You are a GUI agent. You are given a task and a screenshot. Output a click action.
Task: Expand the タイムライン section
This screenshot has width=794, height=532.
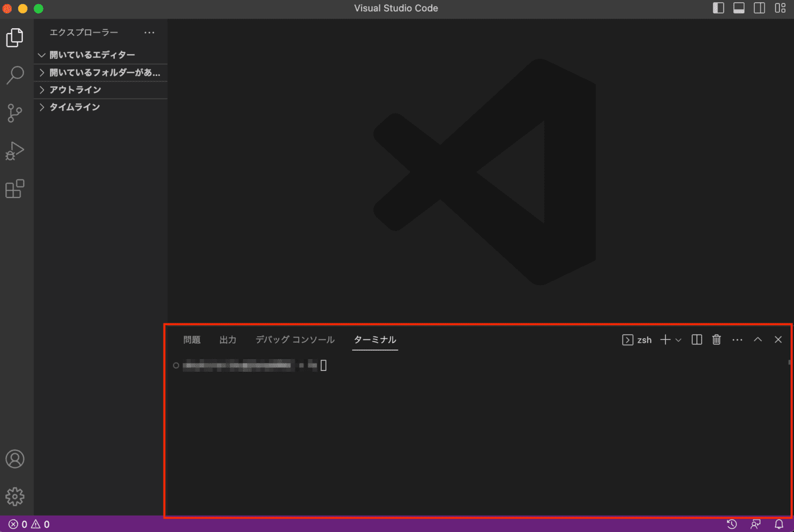pyautogui.click(x=101, y=107)
